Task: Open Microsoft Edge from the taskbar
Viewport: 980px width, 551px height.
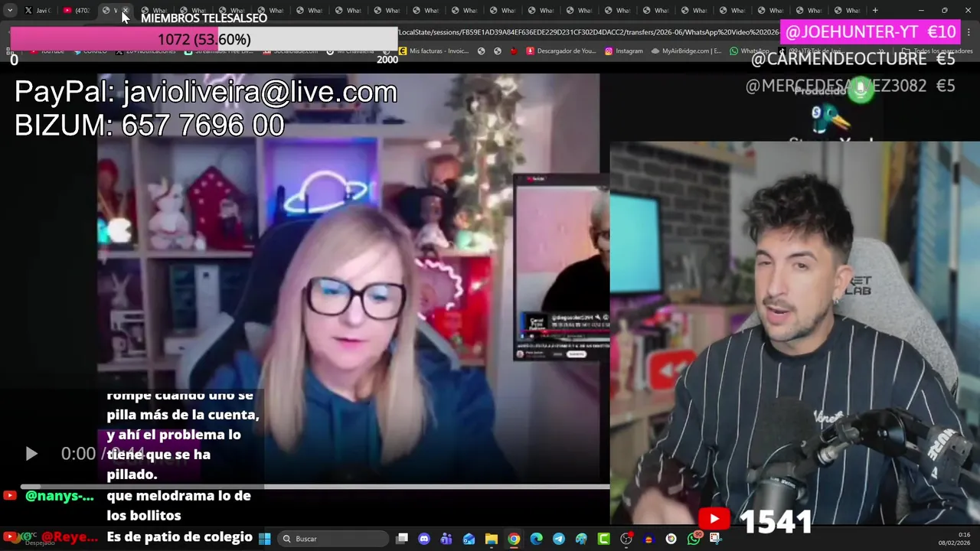Action: point(536,539)
